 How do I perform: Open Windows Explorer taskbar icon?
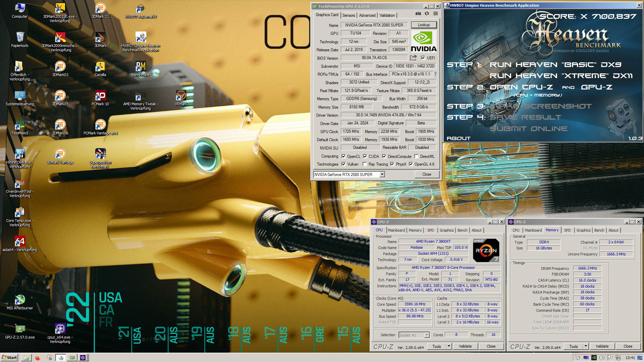point(26,358)
